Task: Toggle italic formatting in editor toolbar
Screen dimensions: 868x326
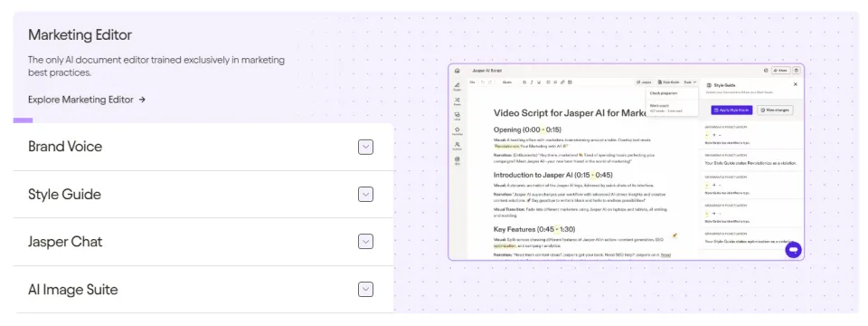Action: point(532,82)
